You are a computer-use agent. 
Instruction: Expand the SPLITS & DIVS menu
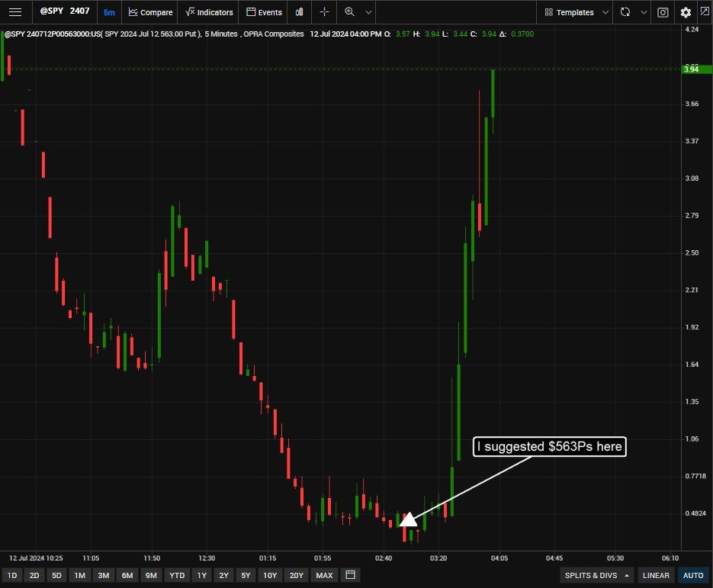(x=596, y=575)
